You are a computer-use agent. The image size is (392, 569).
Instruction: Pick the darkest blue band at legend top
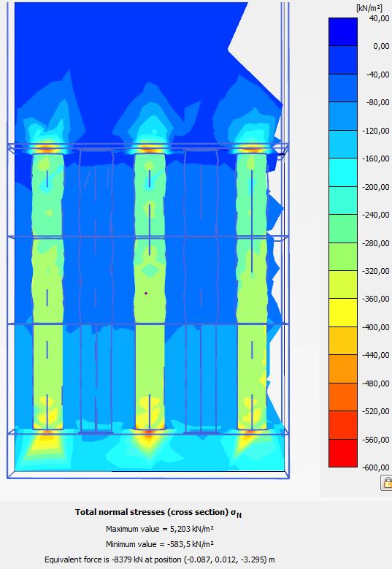click(x=342, y=32)
